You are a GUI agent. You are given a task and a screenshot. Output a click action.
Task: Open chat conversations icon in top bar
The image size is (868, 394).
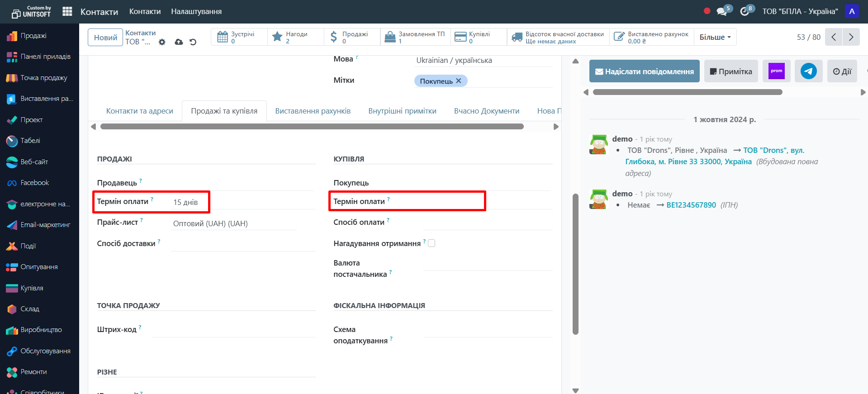coord(721,11)
